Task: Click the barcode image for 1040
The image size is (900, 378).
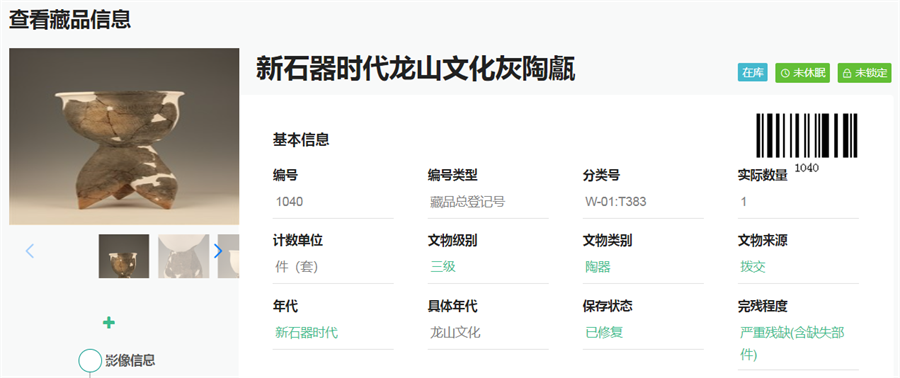Action: point(806,135)
